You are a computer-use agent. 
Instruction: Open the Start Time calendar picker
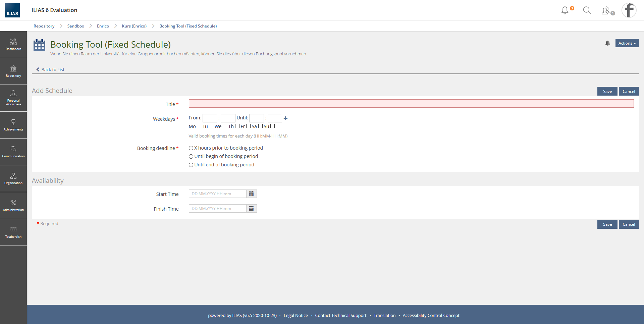click(251, 194)
